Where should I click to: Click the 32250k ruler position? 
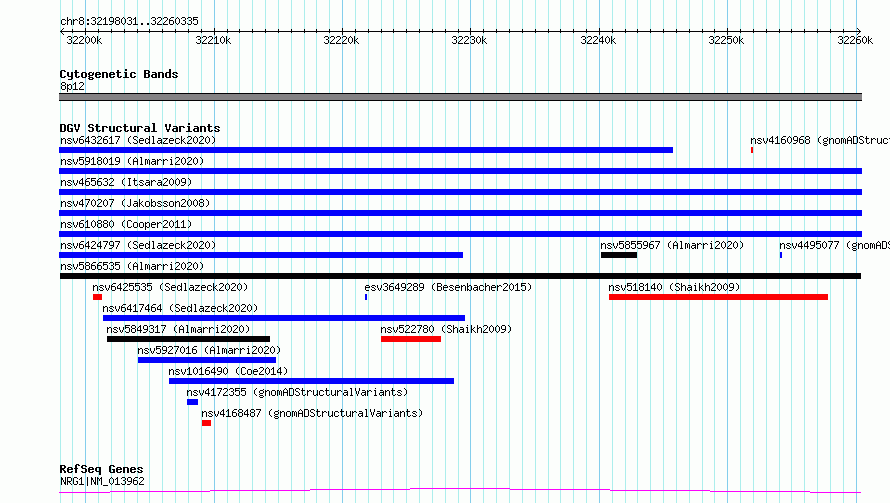point(727,40)
